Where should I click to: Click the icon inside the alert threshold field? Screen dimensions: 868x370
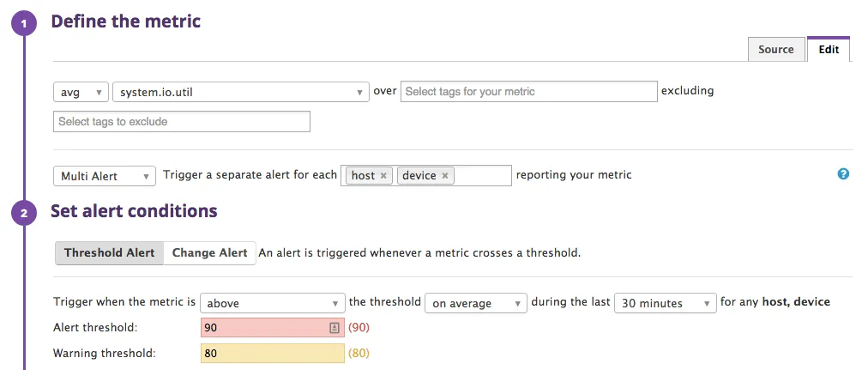[x=335, y=328]
